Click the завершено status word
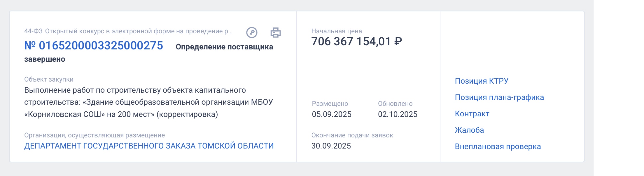The image size is (644, 176). 45,59
